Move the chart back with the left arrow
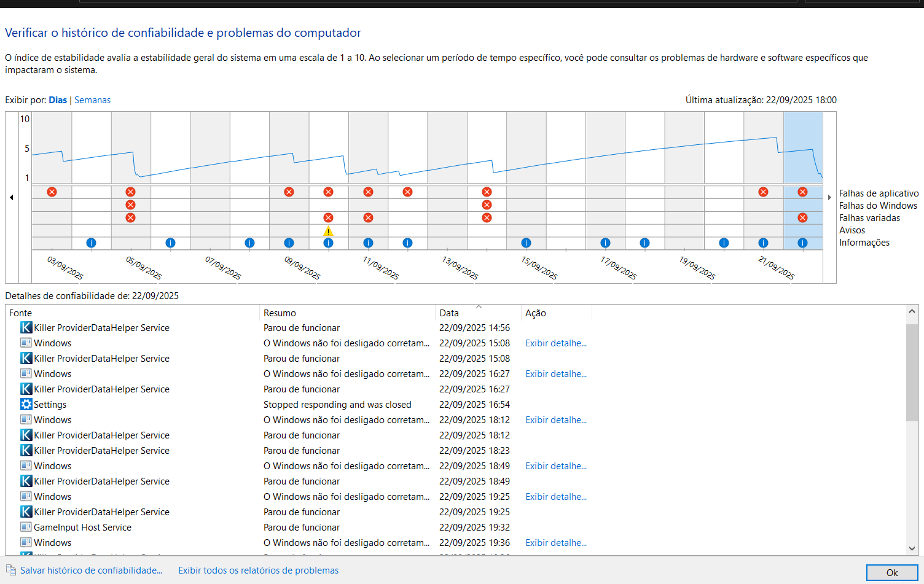 point(12,197)
